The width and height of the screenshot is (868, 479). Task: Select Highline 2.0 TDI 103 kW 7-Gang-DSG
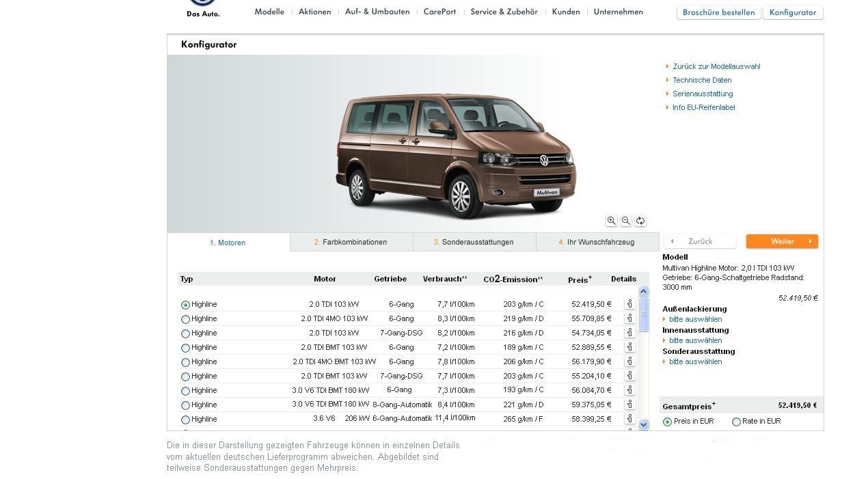pyautogui.click(x=185, y=333)
